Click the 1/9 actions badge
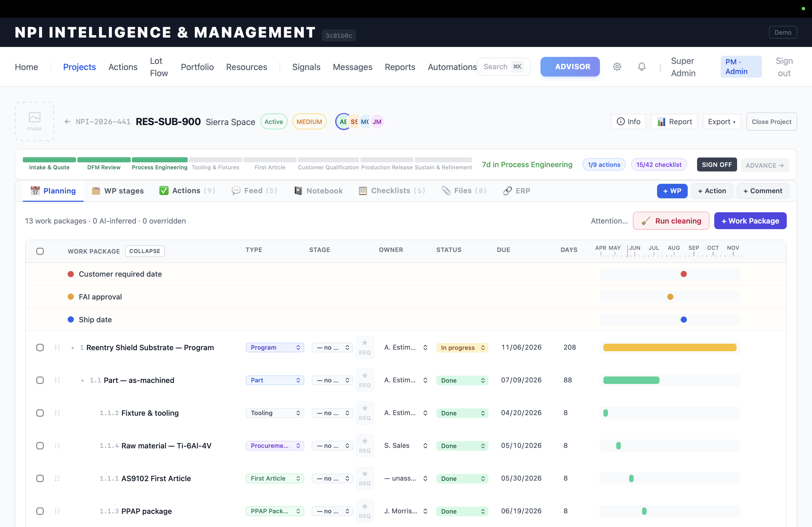The image size is (812, 527). [x=604, y=165]
